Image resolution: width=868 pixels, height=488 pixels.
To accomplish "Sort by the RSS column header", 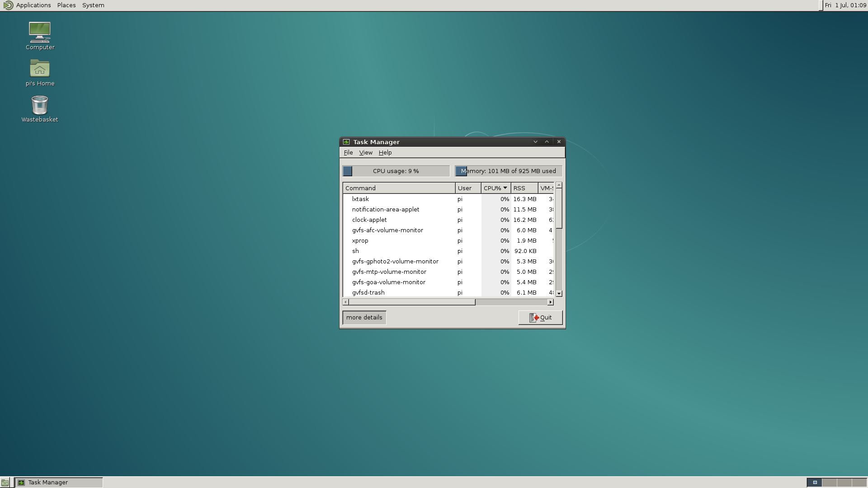I will coord(524,188).
